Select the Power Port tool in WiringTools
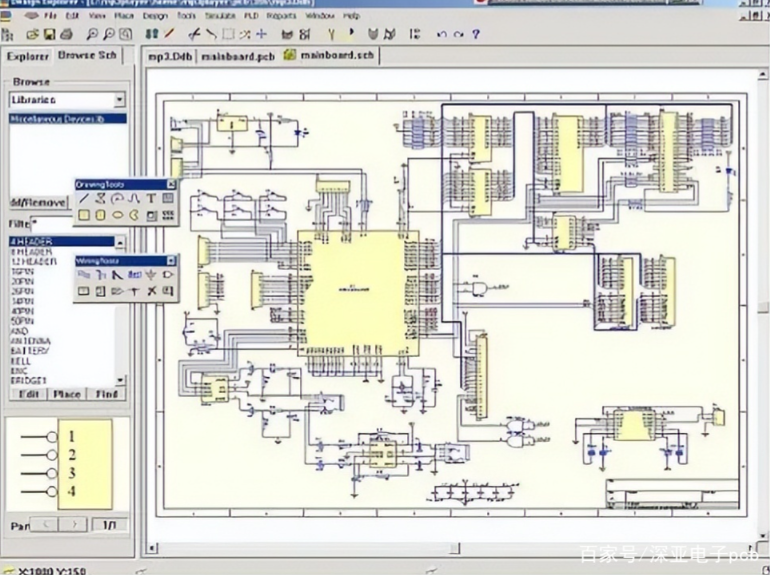770x575 pixels. point(151,274)
